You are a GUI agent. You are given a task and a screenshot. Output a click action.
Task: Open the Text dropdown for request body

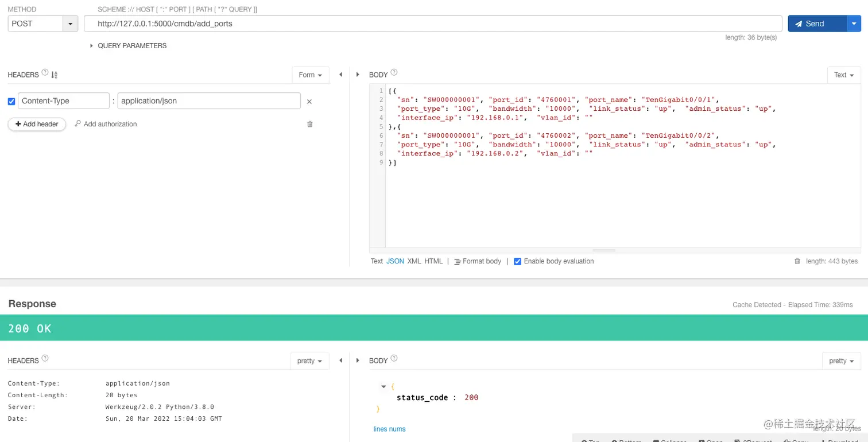844,75
